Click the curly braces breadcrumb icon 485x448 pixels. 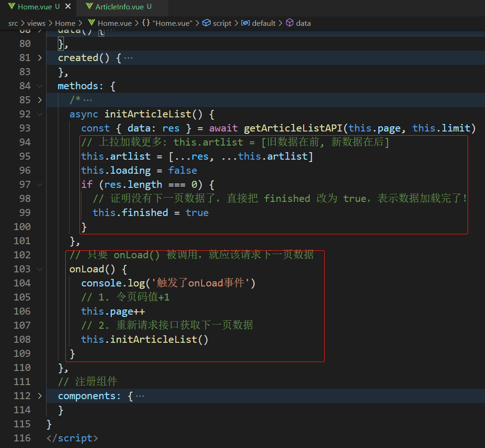tap(146, 23)
